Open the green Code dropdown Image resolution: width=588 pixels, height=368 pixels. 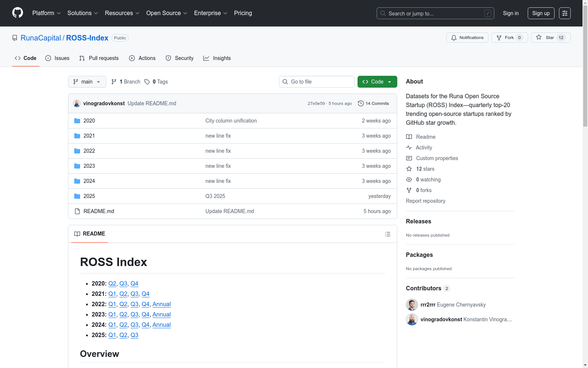coord(377,82)
